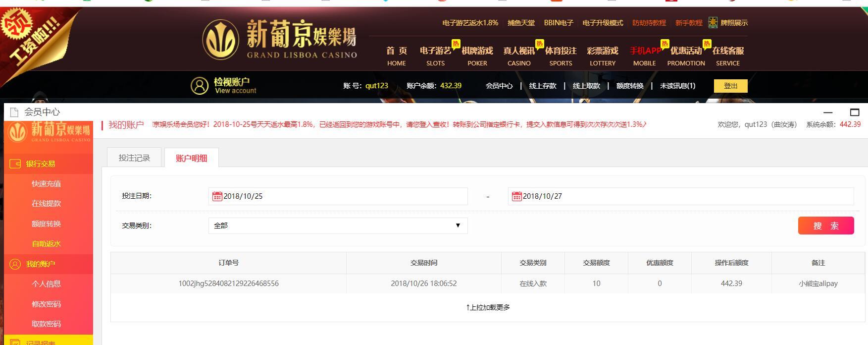The width and height of the screenshot is (868, 345).
Task: Open 手机APP MOBILE menu
Action: [645, 56]
